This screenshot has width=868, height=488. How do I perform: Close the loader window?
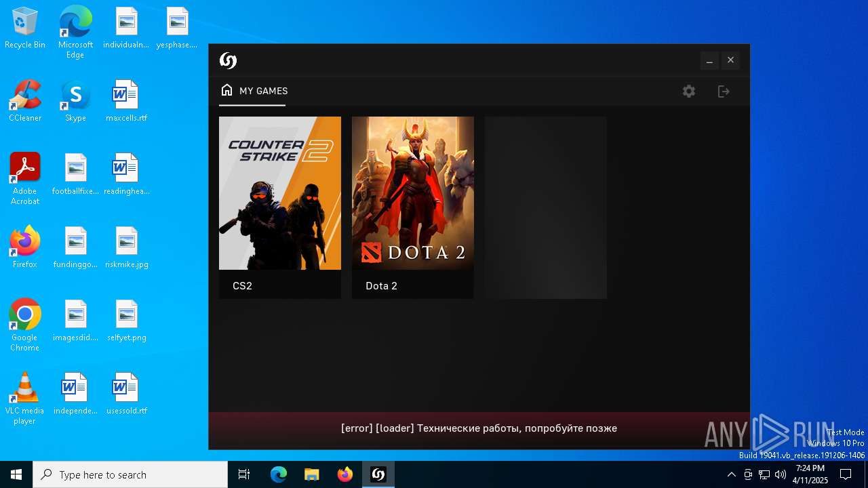pos(730,60)
